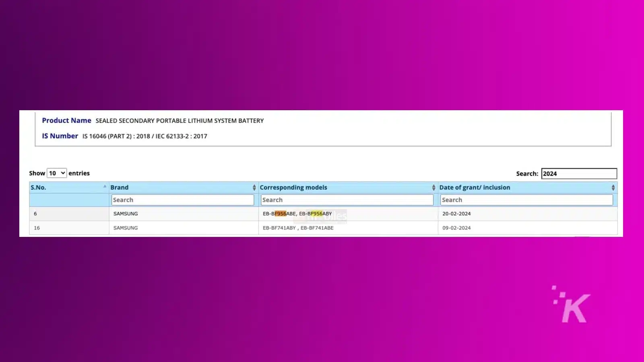Select the 20-02-2024 grant date cell
Screen dimensions: 644x362
(x=456, y=214)
